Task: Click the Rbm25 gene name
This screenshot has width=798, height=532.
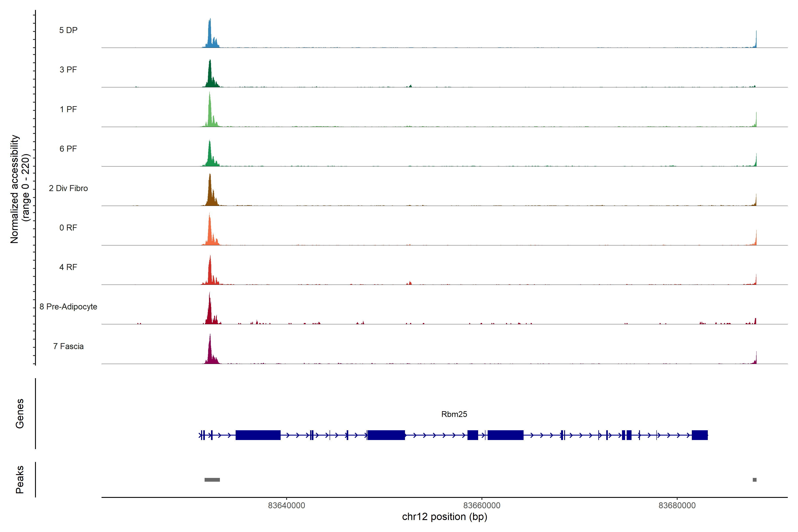Action: pos(454,414)
